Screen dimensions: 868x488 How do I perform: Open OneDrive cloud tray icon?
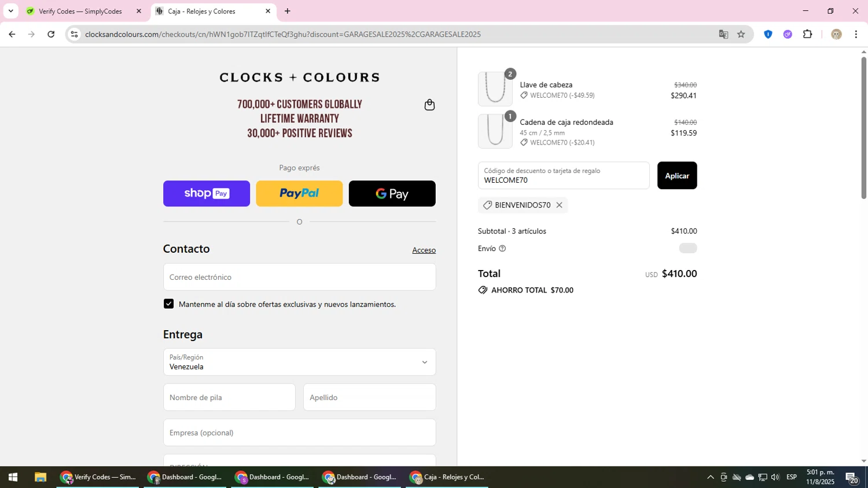[x=749, y=477]
